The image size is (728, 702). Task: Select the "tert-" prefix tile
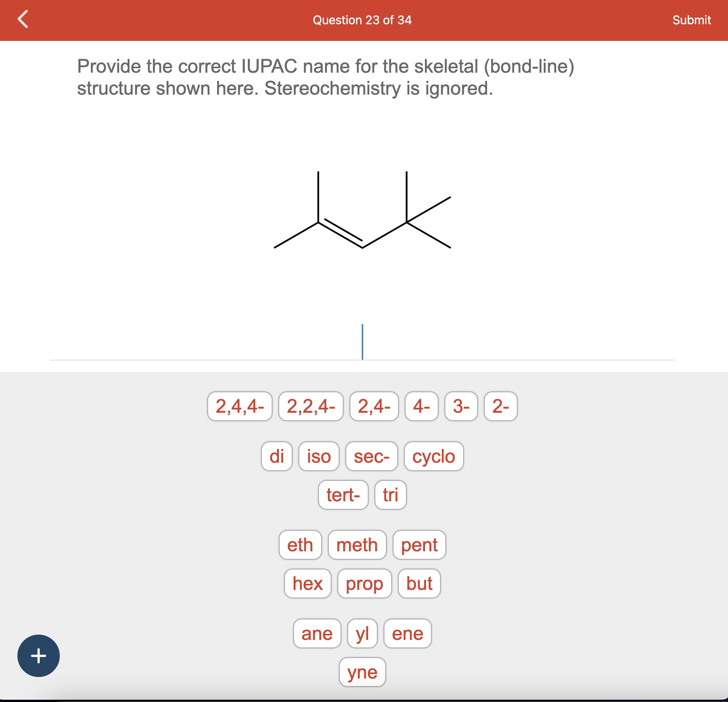pos(343,495)
